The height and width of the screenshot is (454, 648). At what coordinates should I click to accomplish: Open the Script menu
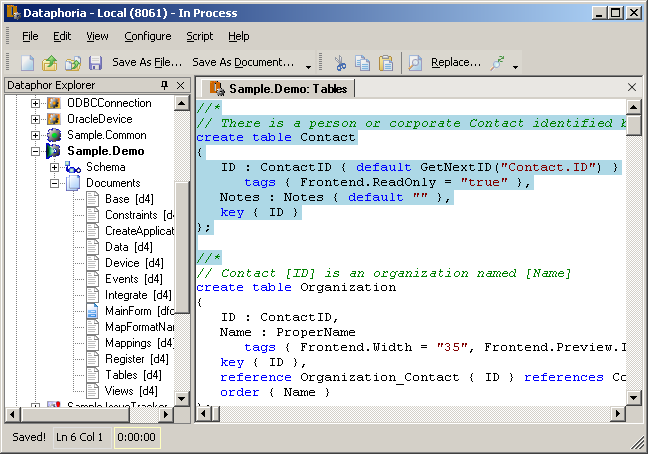point(199,36)
